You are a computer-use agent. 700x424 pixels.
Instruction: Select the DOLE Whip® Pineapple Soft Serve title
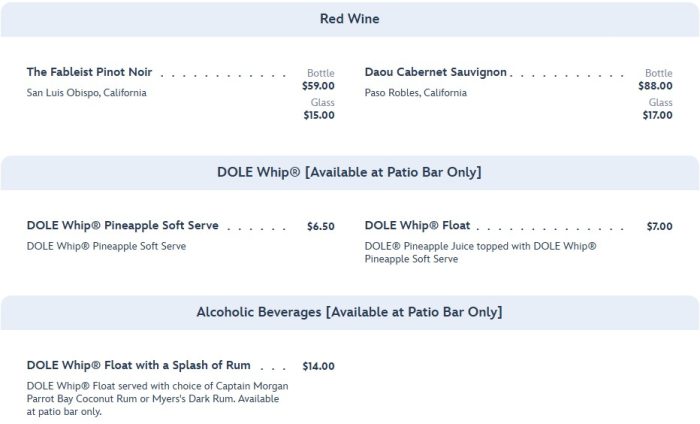click(x=122, y=226)
